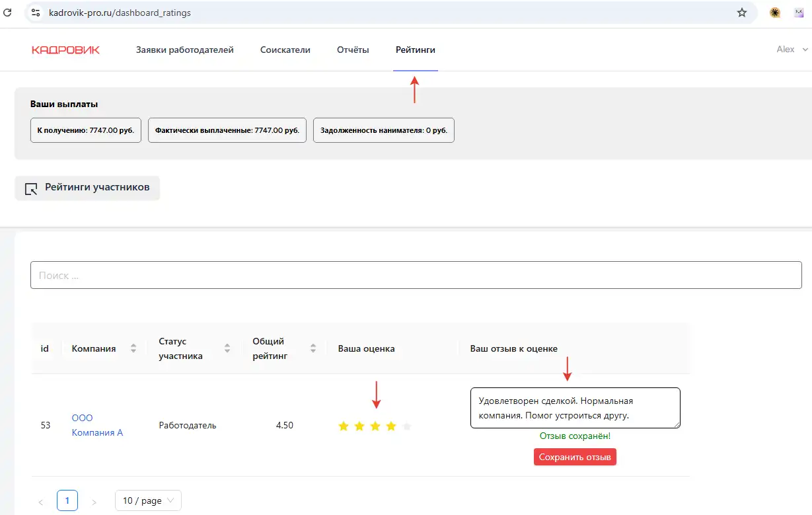812x515 pixels.
Task: Sort table by Компания column
Action: click(133, 348)
